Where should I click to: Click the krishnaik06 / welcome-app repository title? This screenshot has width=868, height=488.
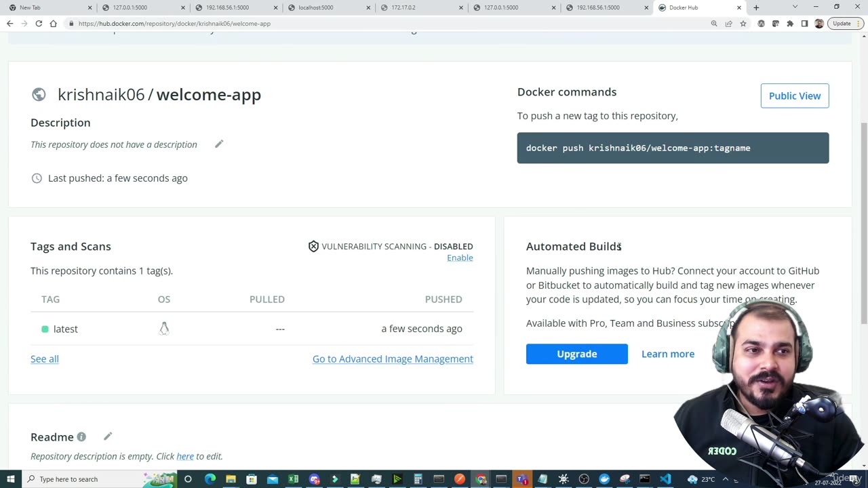pyautogui.click(x=159, y=95)
